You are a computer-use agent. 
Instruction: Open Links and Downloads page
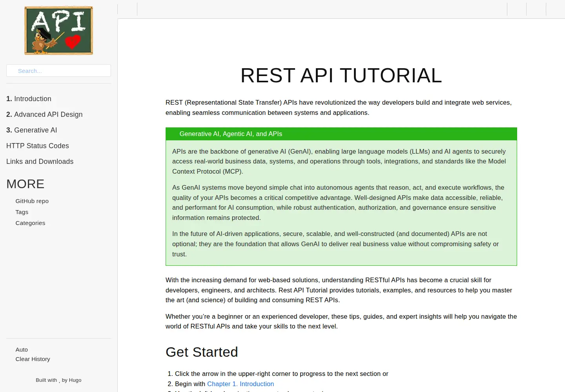pos(40,162)
